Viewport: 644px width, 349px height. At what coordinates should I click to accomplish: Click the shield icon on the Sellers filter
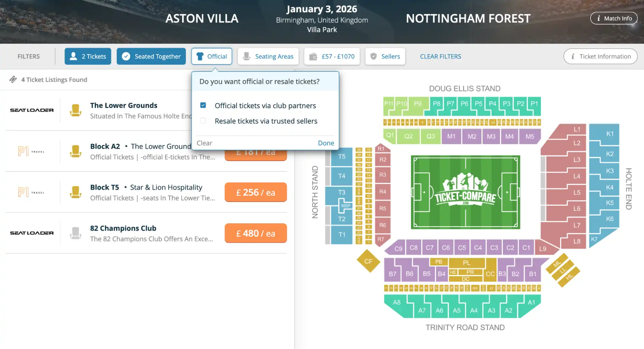coord(374,56)
